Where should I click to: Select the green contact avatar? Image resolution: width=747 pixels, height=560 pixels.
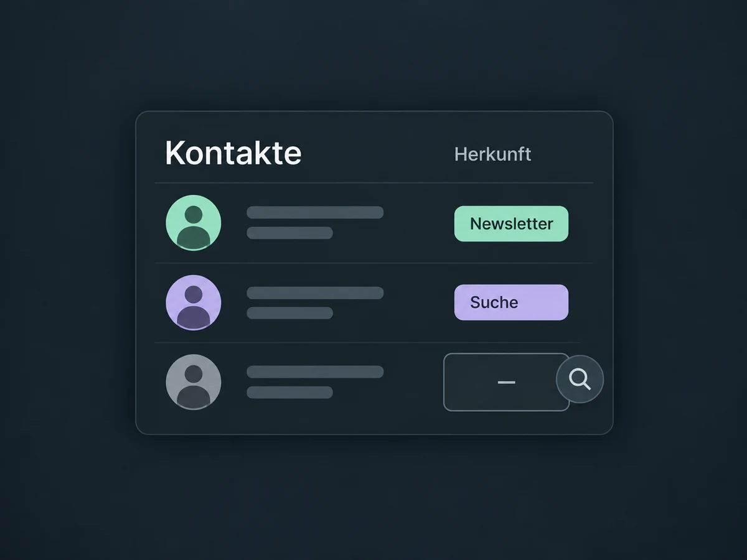(x=194, y=223)
